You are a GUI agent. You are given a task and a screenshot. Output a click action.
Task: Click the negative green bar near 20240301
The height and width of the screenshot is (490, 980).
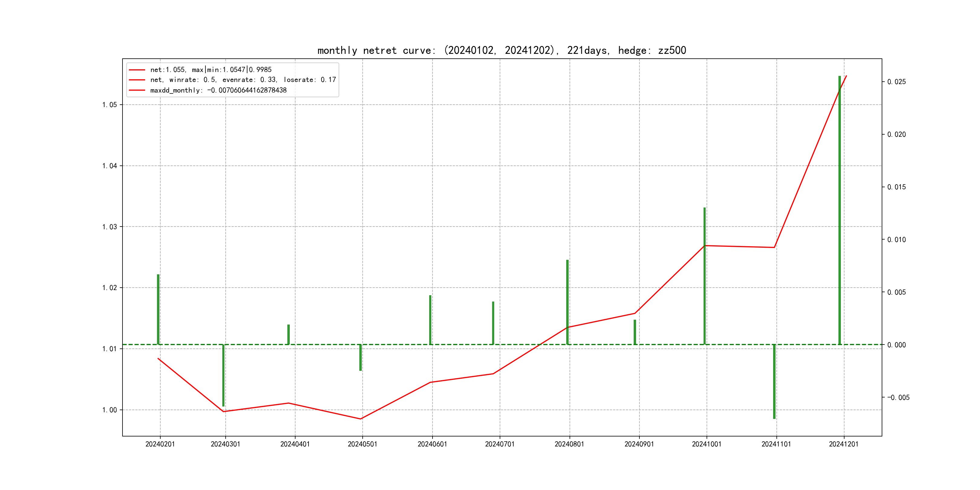(223, 375)
